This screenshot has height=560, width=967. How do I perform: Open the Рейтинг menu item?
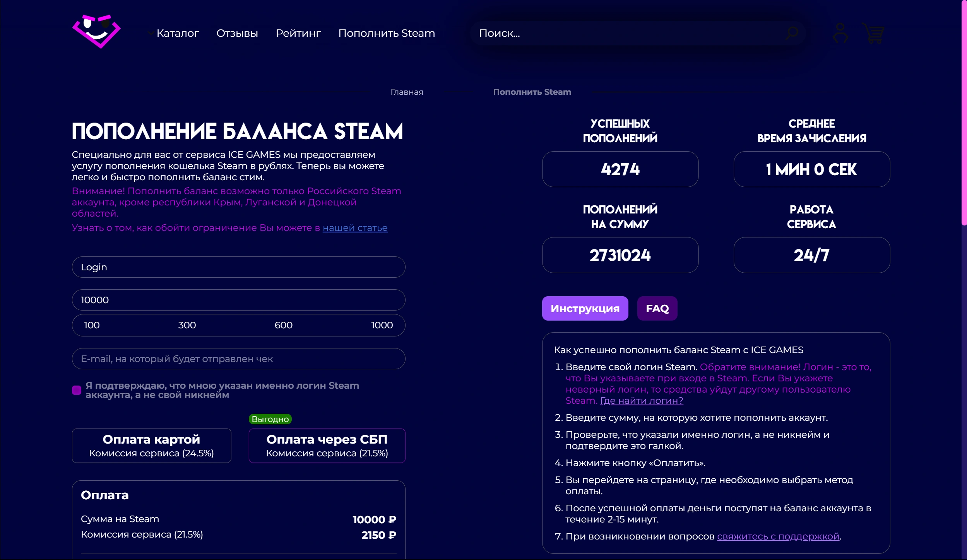pos(298,33)
